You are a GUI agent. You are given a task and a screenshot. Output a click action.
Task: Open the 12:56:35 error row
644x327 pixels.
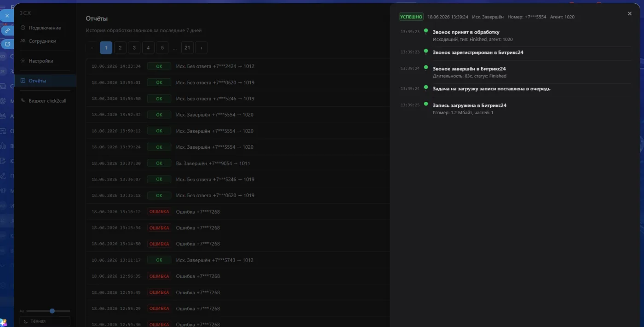click(238, 276)
